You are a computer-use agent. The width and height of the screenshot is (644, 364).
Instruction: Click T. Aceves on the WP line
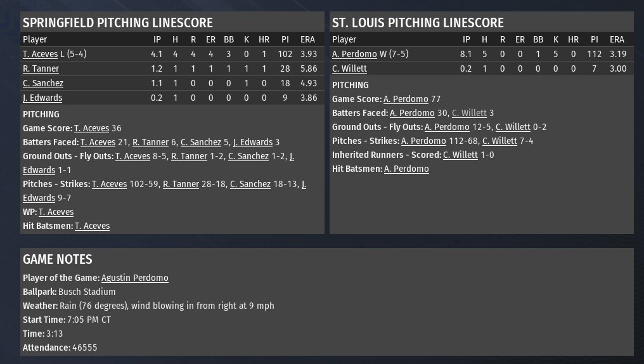56,212
